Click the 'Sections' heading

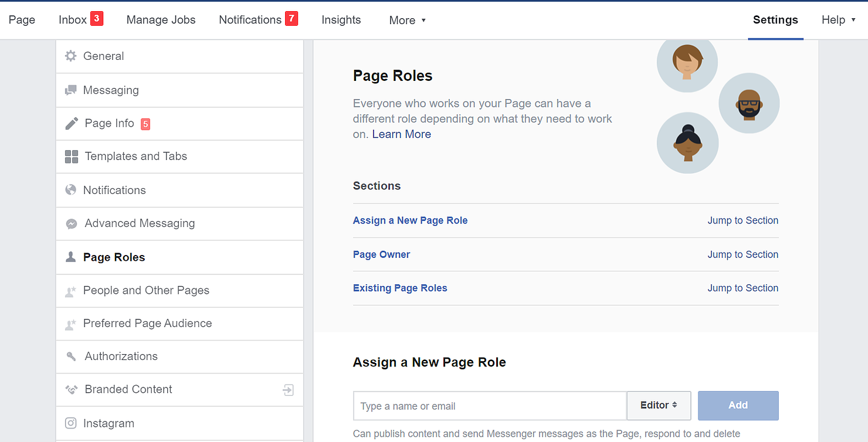377,186
